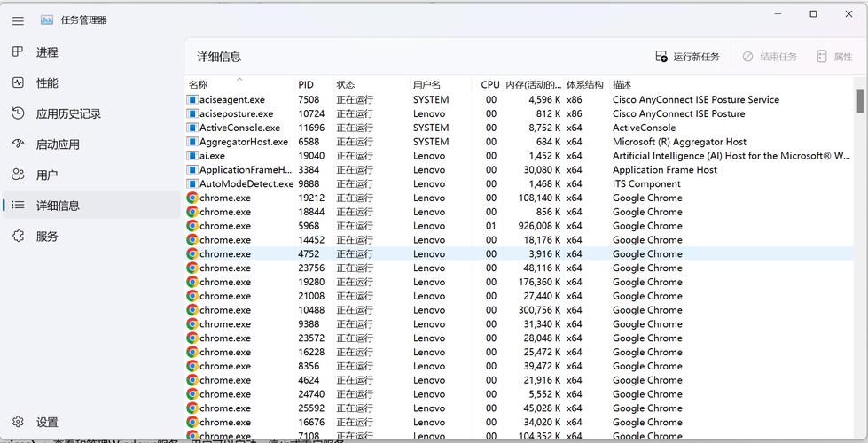868x443 pixels.
Task: Sort by the 名称 column header
Action: 239,85
